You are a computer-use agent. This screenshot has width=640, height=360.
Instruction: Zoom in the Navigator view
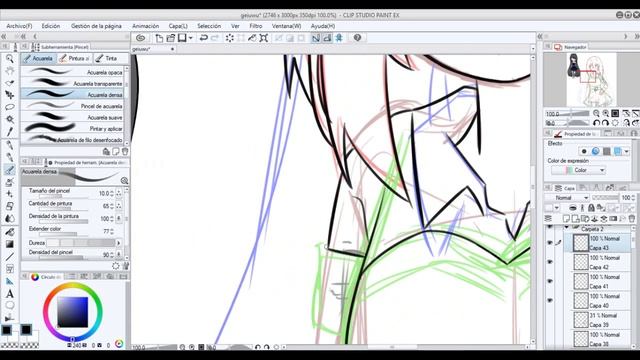pos(606,113)
